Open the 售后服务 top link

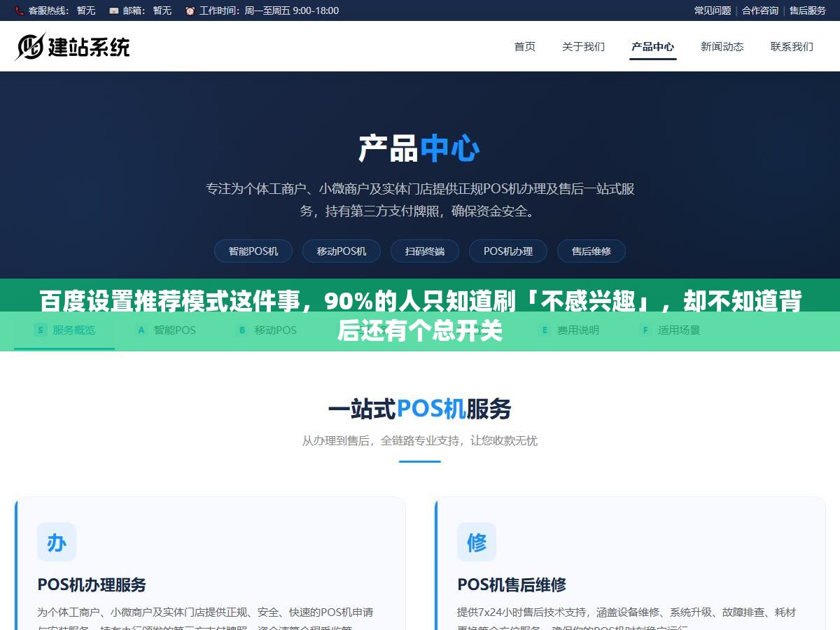[808, 10]
